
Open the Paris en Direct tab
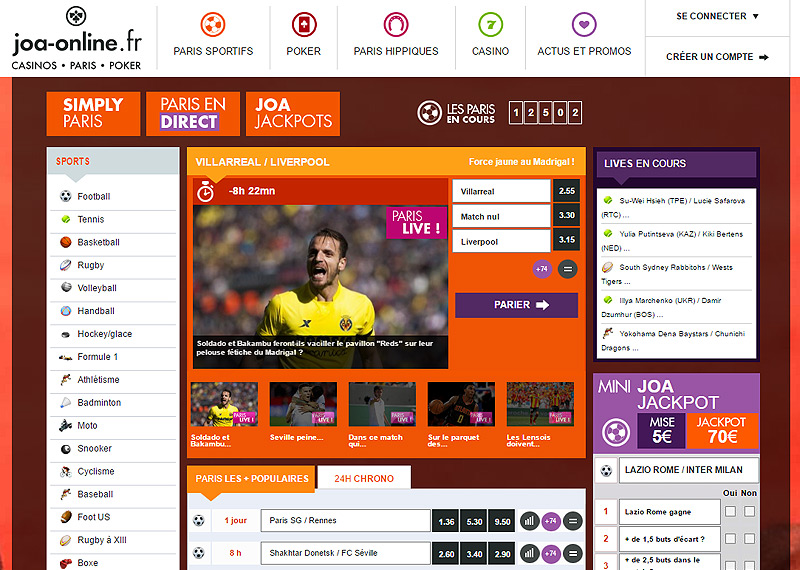(x=193, y=114)
